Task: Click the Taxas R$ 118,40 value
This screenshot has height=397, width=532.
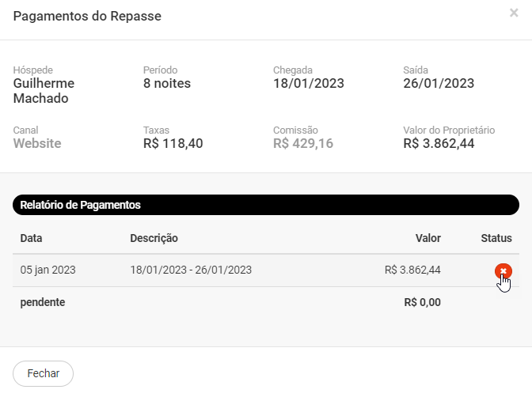Action: (173, 143)
